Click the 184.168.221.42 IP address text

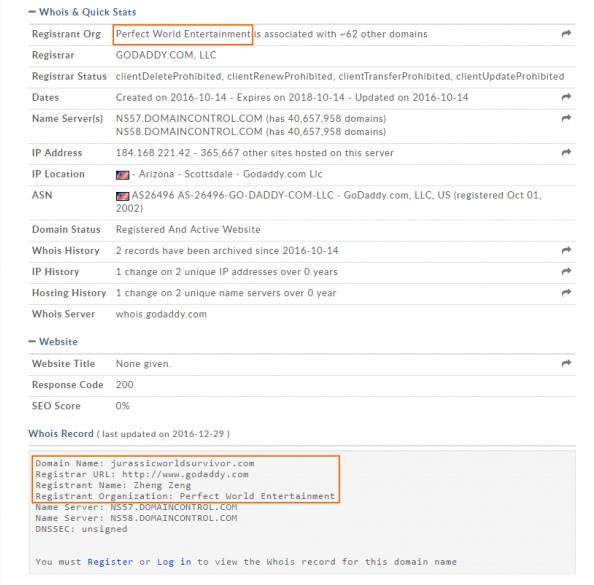pos(153,153)
